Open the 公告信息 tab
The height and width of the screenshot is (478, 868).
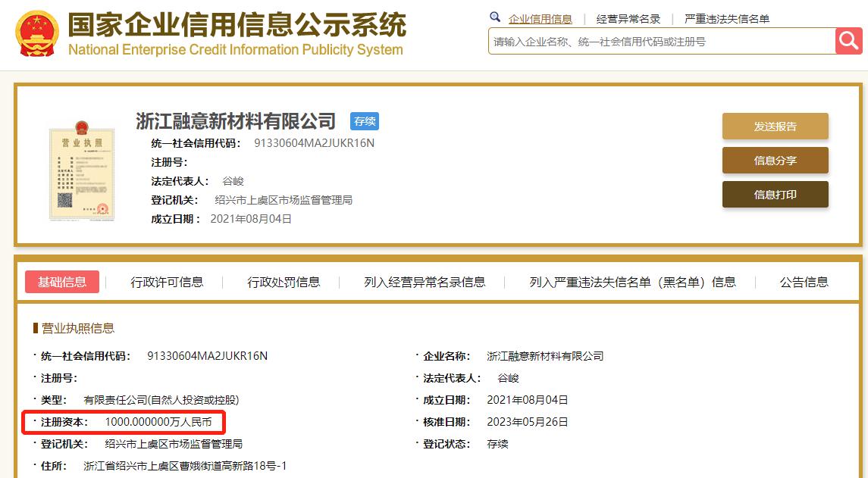(x=804, y=282)
